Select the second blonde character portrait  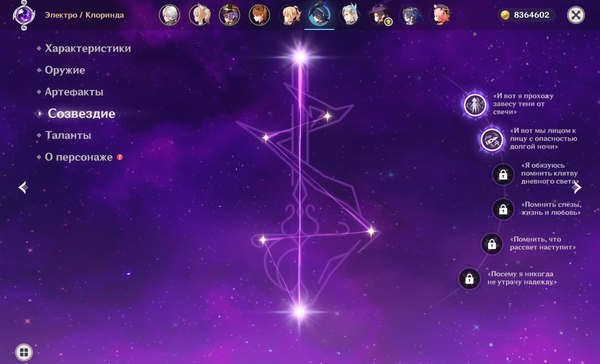199,15
